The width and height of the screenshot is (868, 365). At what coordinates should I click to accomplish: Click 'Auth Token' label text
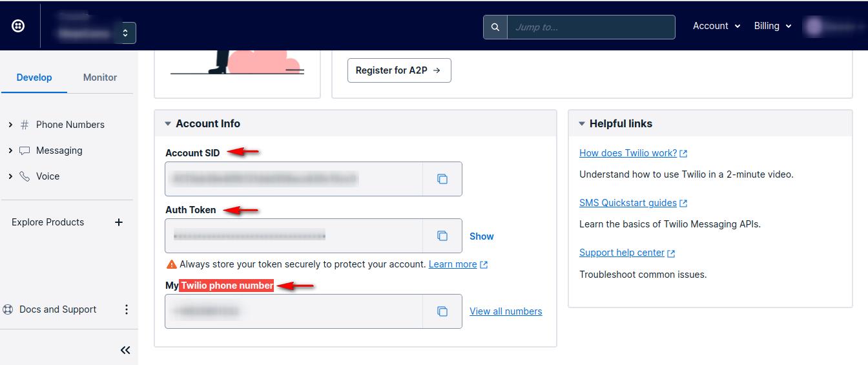point(191,210)
